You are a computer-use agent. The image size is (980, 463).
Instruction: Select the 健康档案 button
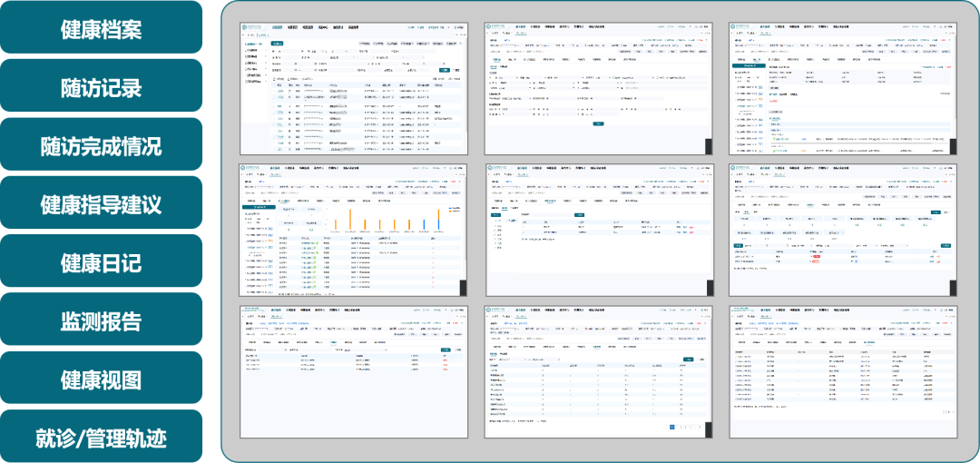[x=101, y=29]
